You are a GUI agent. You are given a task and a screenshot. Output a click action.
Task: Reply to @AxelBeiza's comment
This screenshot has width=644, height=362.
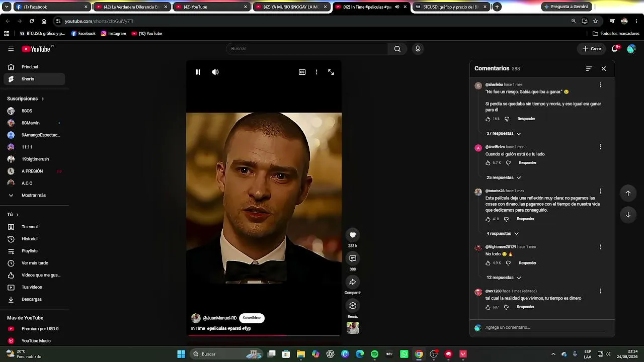click(528, 163)
